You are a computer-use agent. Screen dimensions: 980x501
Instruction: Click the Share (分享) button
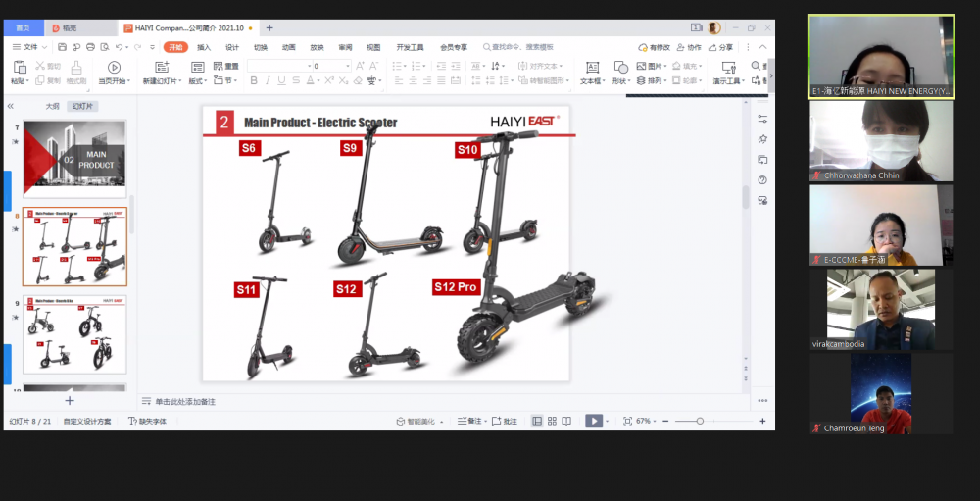720,47
